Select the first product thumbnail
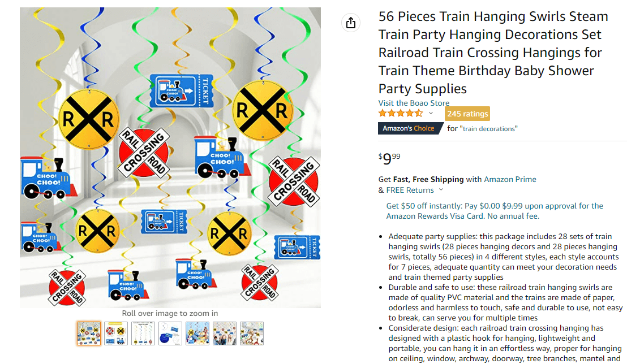This screenshot has height=364, width=627. (89, 333)
